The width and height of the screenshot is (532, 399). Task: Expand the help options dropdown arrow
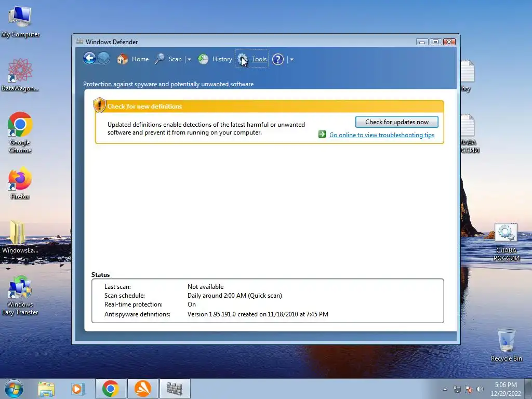(x=291, y=59)
